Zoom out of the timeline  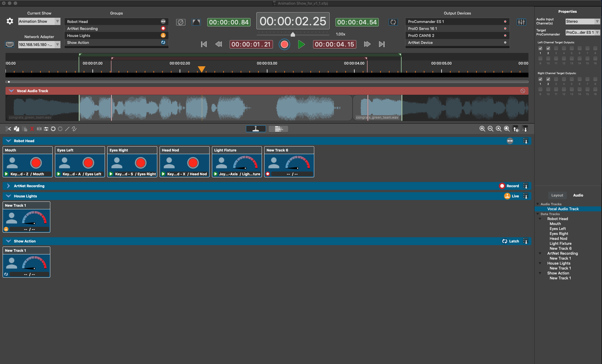click(490, 129)
